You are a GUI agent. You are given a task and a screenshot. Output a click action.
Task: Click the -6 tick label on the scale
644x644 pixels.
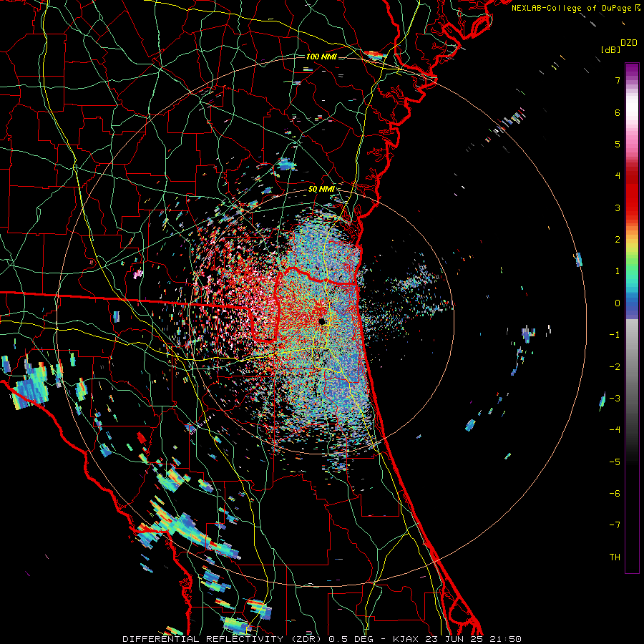[x=615, y=494]
